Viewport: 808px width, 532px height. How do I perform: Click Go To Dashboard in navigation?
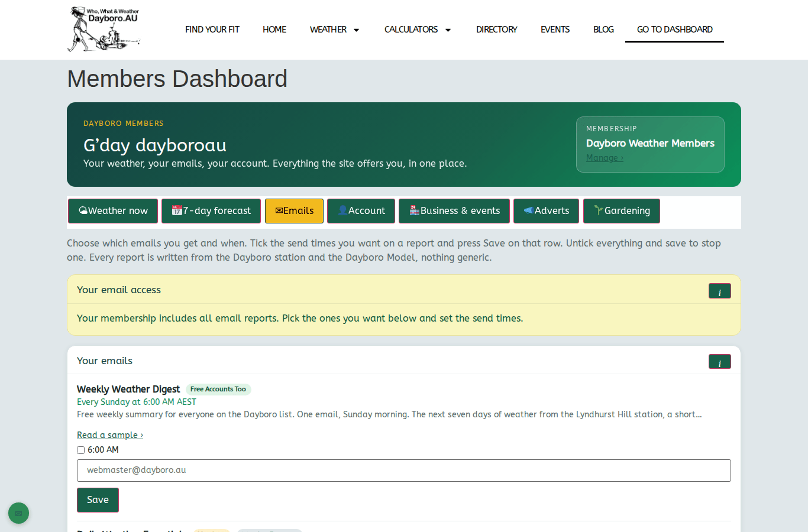pos(674,30)
